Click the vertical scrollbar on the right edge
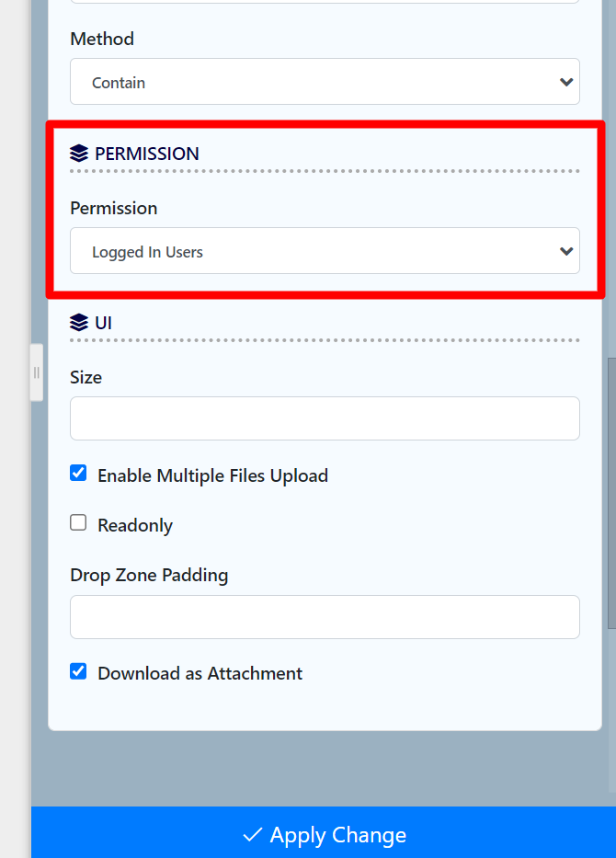 click(611, 492)
